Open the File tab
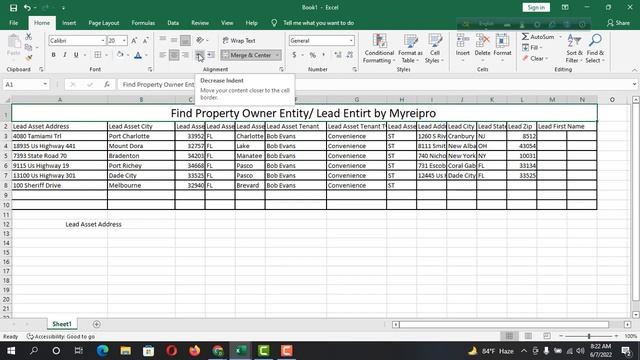The image size is (640, 360). pyautogui.click(x=13, y=23)
